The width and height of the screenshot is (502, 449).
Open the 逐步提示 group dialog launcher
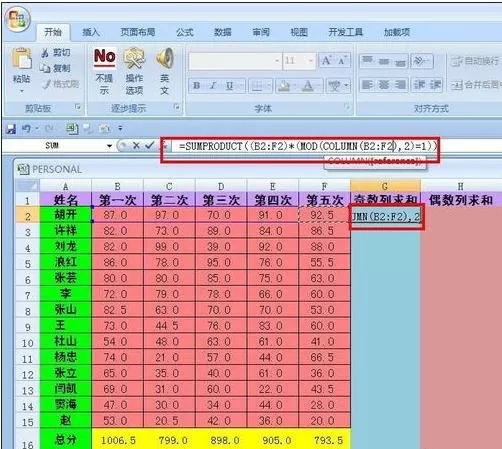pos(176,107)
